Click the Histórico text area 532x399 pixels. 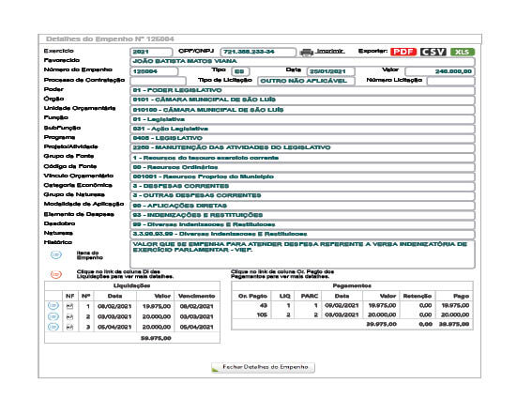(x=302, y=254)
